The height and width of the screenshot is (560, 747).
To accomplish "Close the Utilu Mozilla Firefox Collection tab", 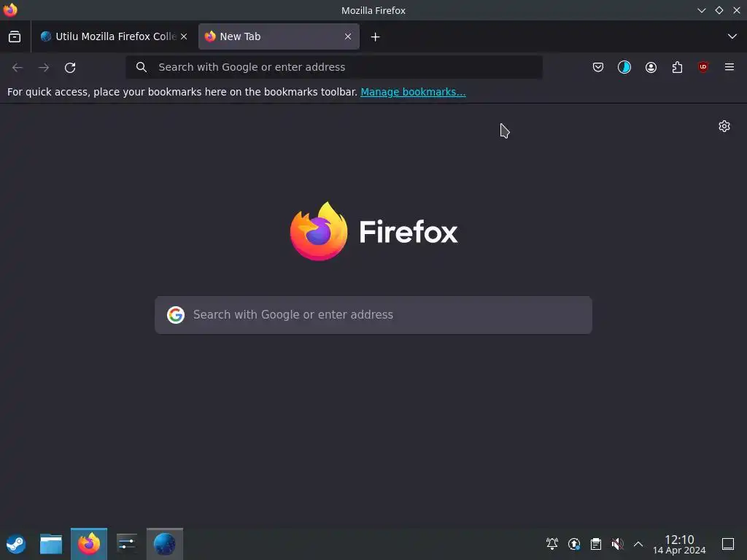I will [184, 36].
